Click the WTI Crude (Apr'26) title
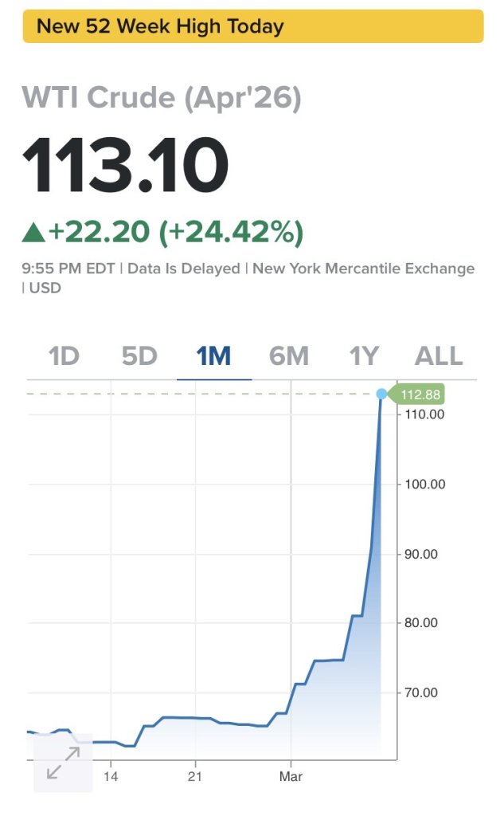The height and width of the screenshot is (816, 504). click(162, 97)
